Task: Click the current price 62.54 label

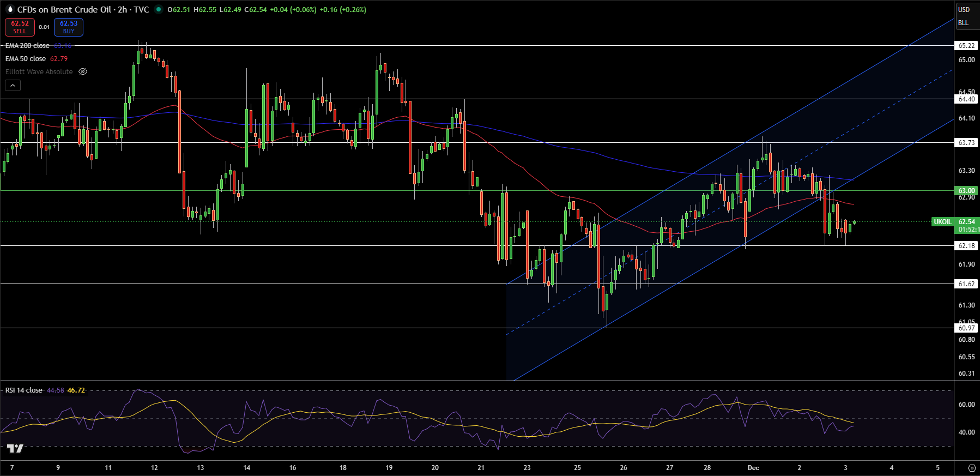Action: pos(967,222)
